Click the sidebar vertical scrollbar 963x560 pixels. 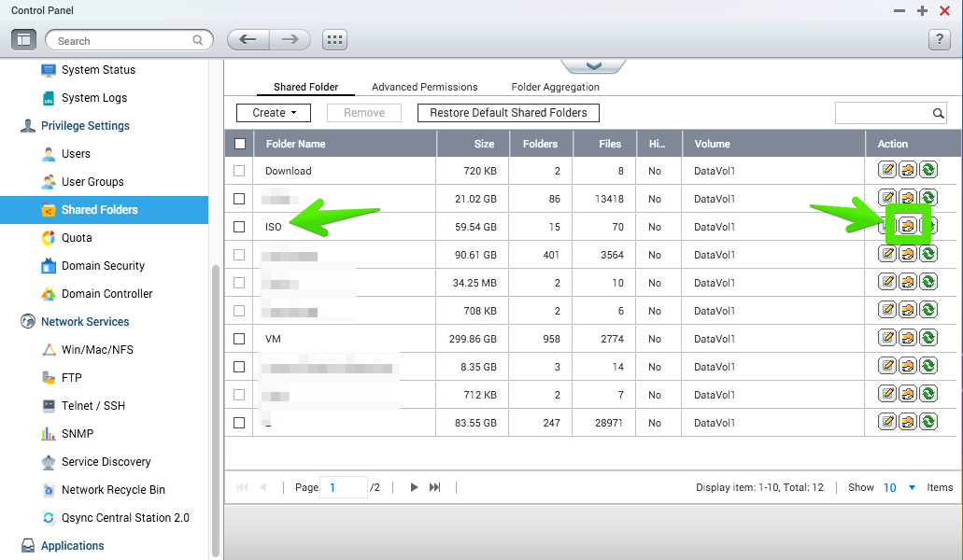pos(216,410)
